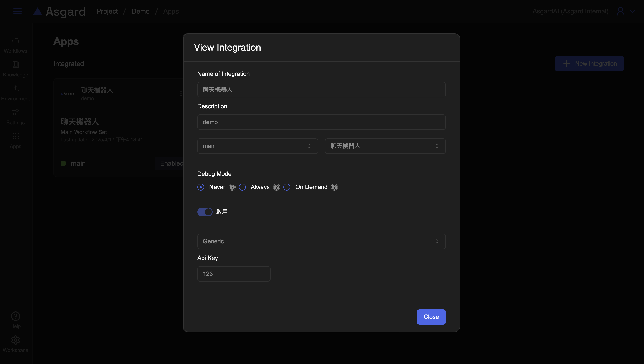This screenshot has height=364, width=644.
Task: Click the user account icon
Action: [620, 11]
